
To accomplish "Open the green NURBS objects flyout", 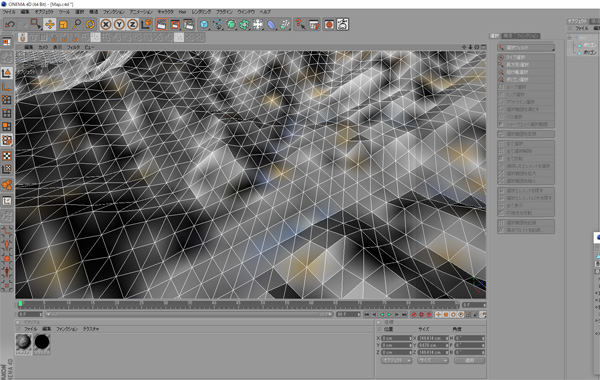I will [231, 24].
